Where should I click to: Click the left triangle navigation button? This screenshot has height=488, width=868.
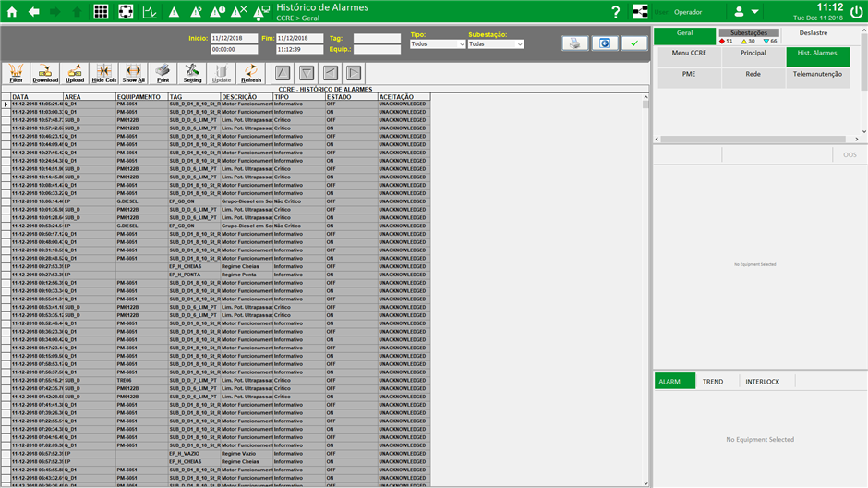pos(331,73)
